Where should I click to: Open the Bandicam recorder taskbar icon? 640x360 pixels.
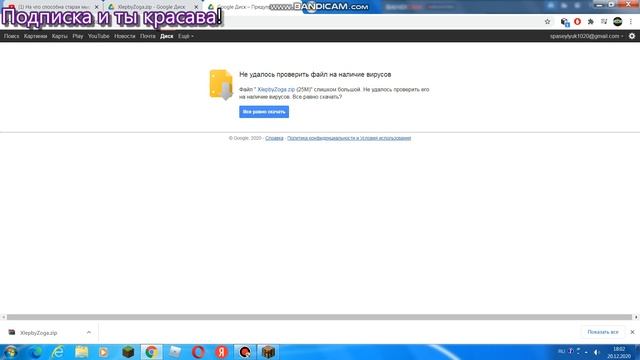[245, 352]
